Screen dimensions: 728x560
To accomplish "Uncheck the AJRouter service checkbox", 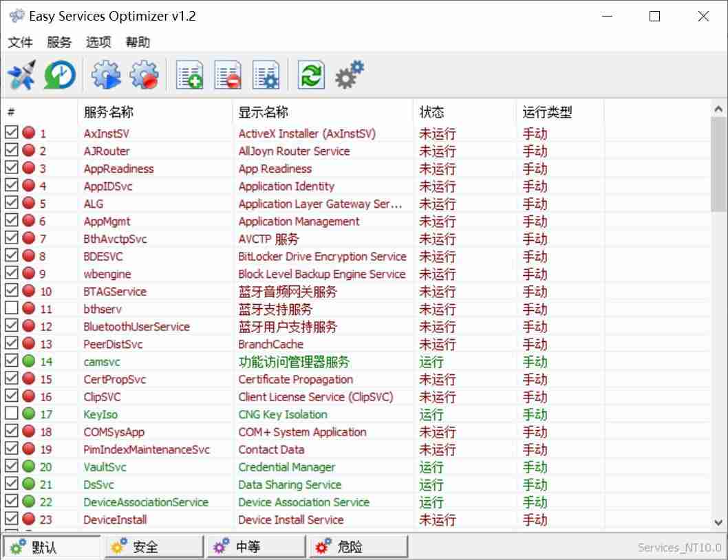I will click(x=12, y=150).
